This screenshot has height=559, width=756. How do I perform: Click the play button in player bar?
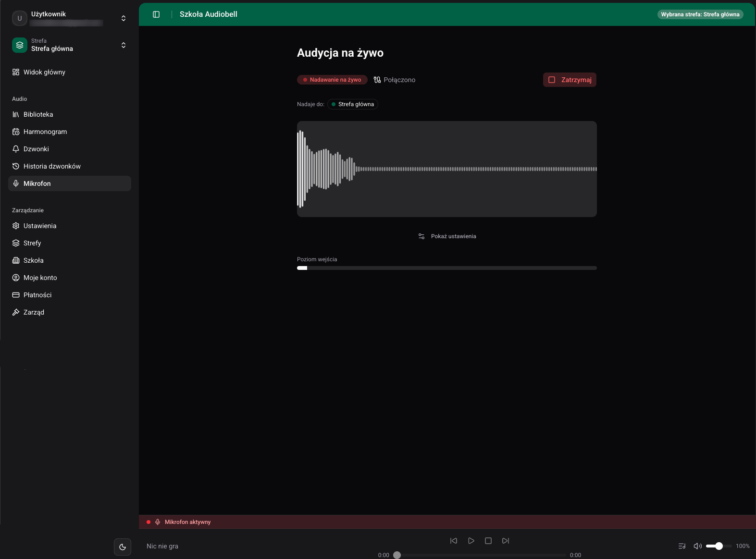coord(471,541)
